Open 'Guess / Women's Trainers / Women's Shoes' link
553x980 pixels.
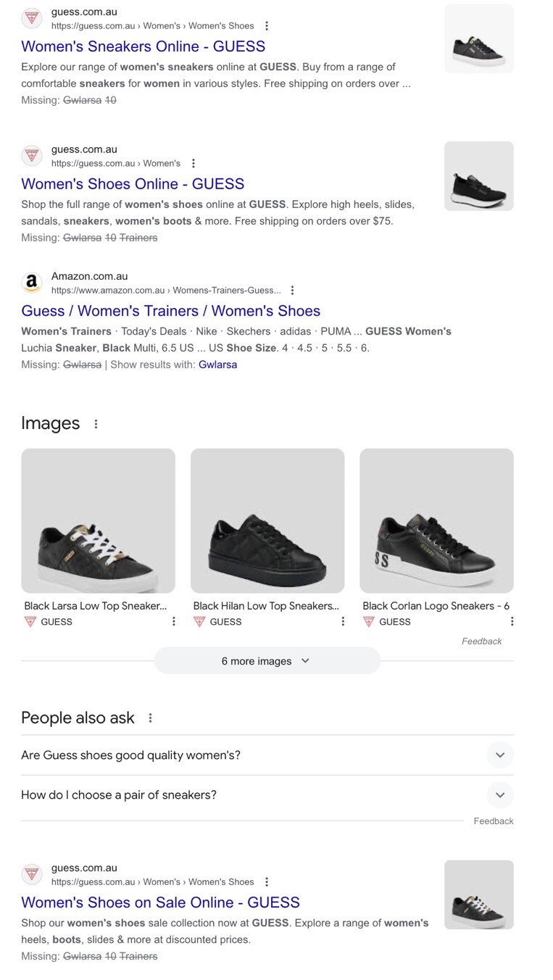[170, 311]
